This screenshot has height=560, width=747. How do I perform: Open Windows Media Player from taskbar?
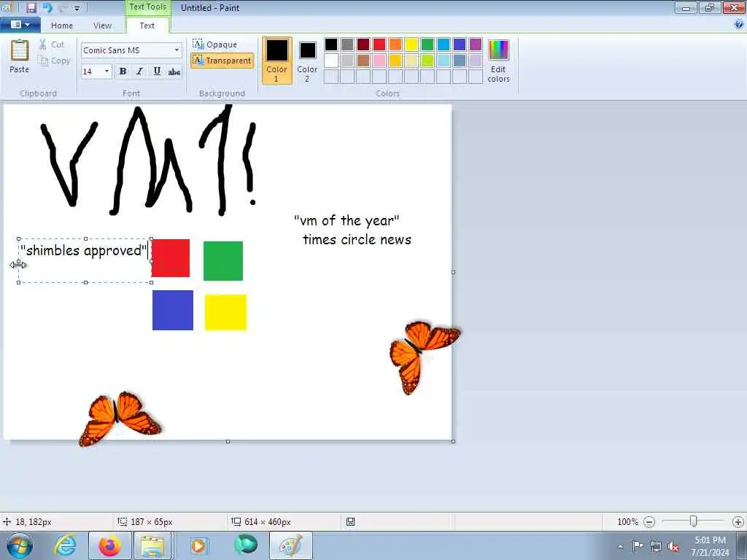[198, 545]
